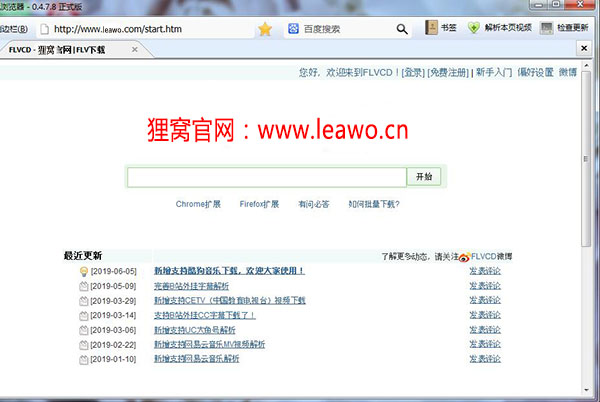The height and width of the screenshot is (402, 600).
Task: Open 新增支持UC大鱼号解析 link
Action: coord(194,330)
